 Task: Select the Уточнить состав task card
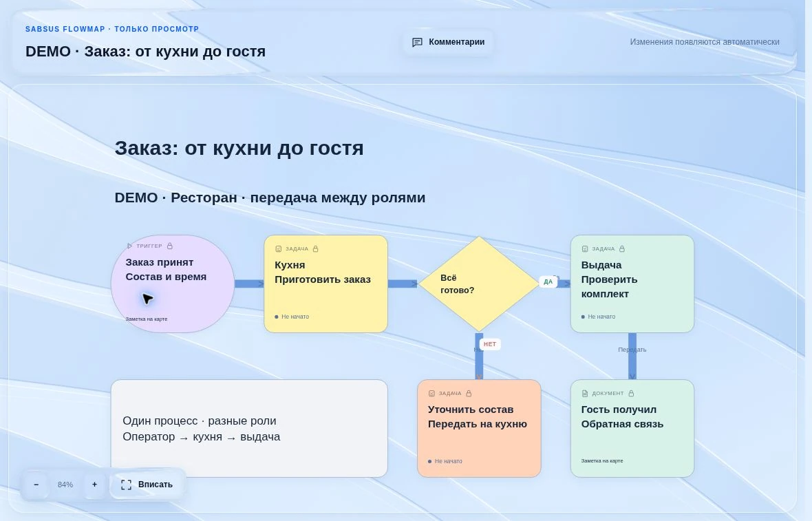[x=479, y=428]
